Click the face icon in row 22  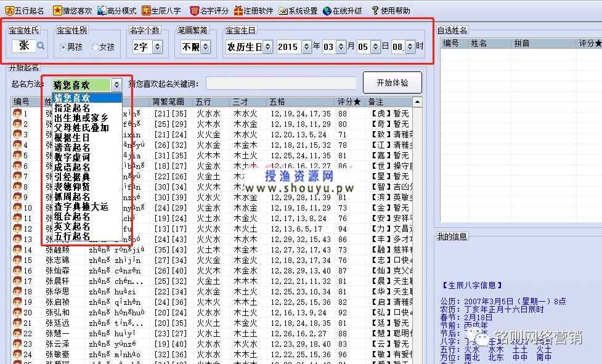point(17,333)
